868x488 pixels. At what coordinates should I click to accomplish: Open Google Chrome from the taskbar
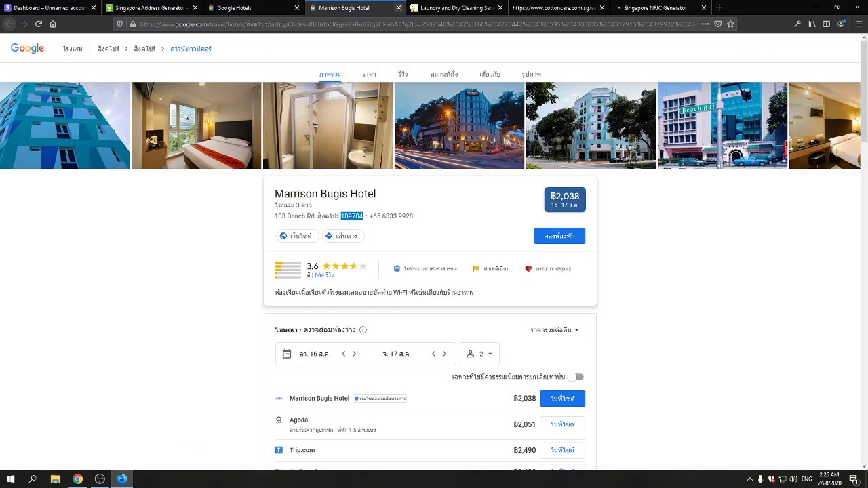[78, 479]
